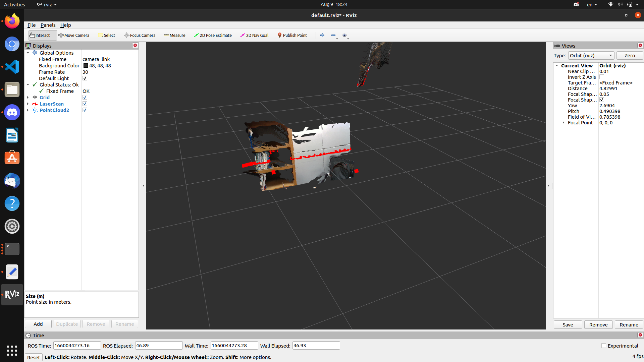The width and height of the screenshot is (644, 362).
Task: Select the 2D Nav Goal tool
Action: click(x=254, y=35)
